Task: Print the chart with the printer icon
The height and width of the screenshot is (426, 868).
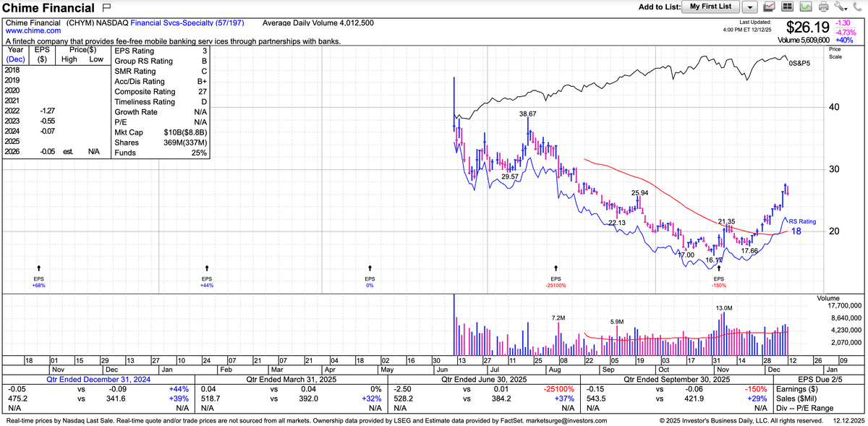Action: click(x=822, y=7)
